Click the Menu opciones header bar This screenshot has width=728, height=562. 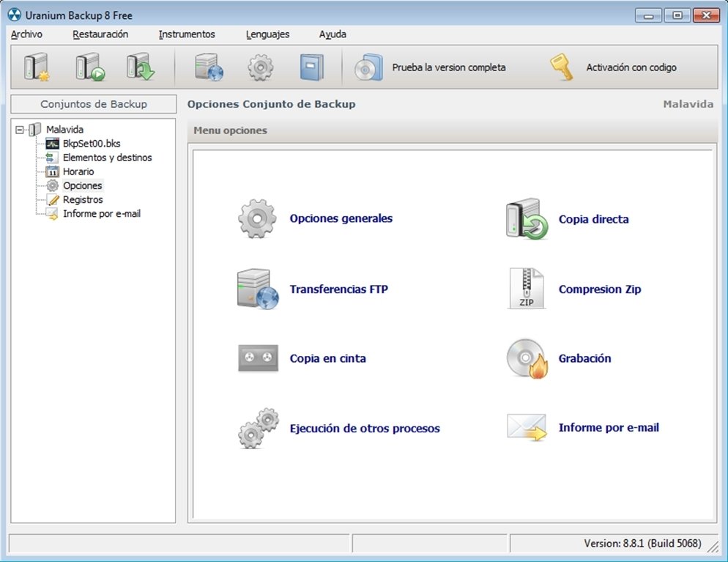click(x=453, y=130)
